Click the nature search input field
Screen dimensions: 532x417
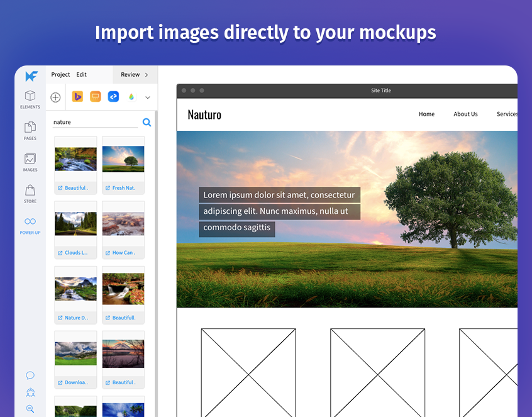(95, 122)
